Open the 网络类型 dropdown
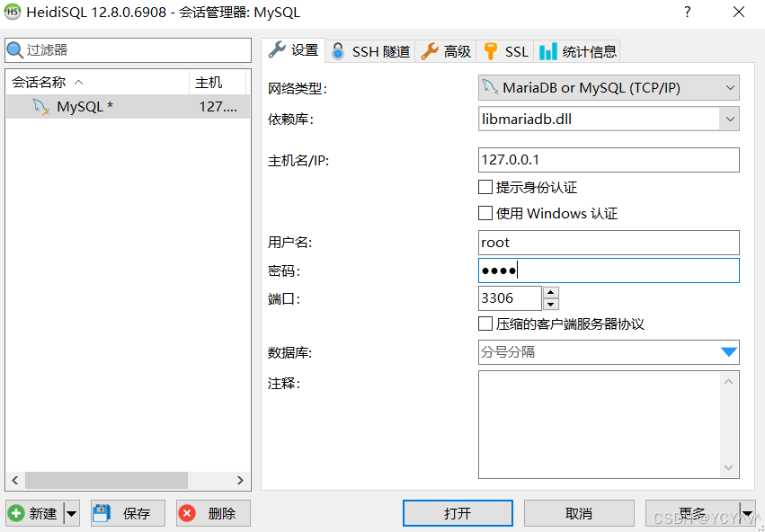765x532 pixels. click(609, 88)
